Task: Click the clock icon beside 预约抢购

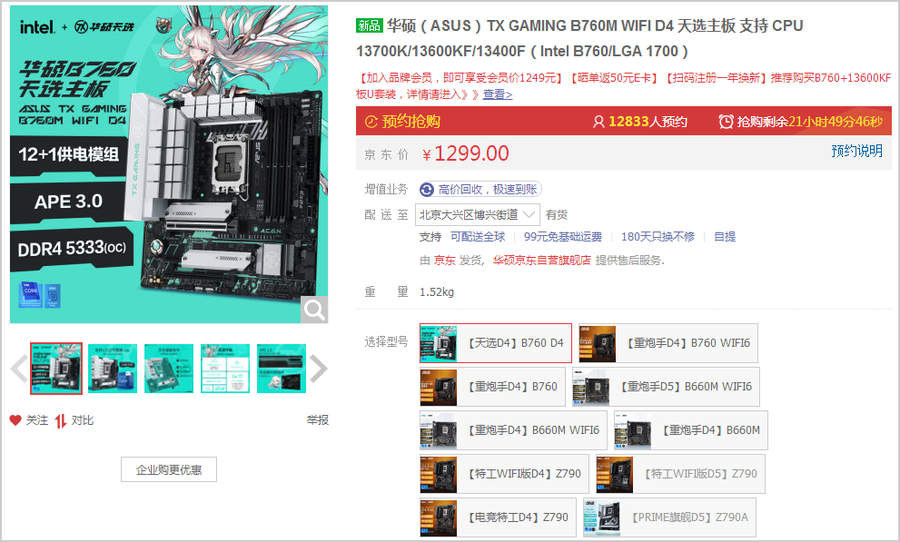Action: coord(371,122)
